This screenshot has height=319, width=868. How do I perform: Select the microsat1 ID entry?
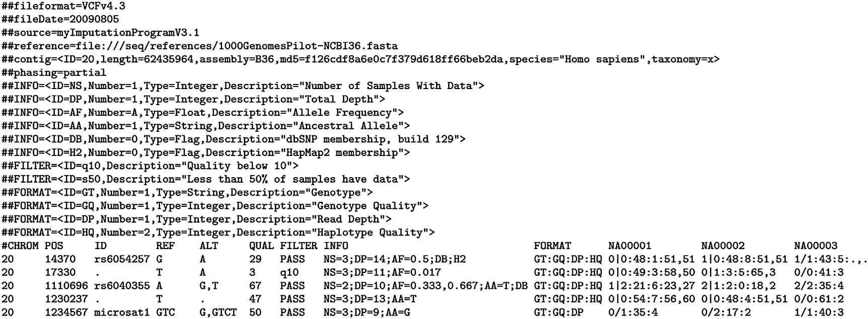(122, 312)
